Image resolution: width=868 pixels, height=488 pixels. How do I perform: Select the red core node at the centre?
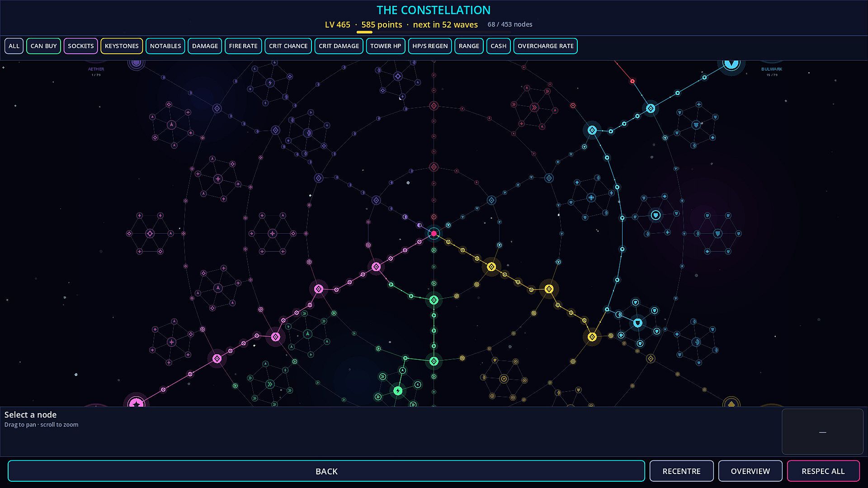434,234
